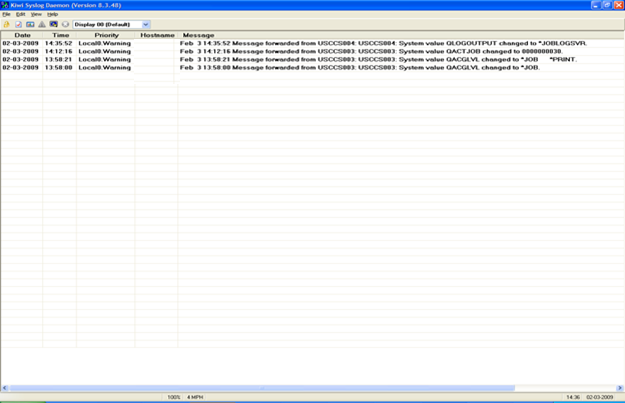
Task: Click the dark monitor toolbar icon
Action: click(54, 24)
